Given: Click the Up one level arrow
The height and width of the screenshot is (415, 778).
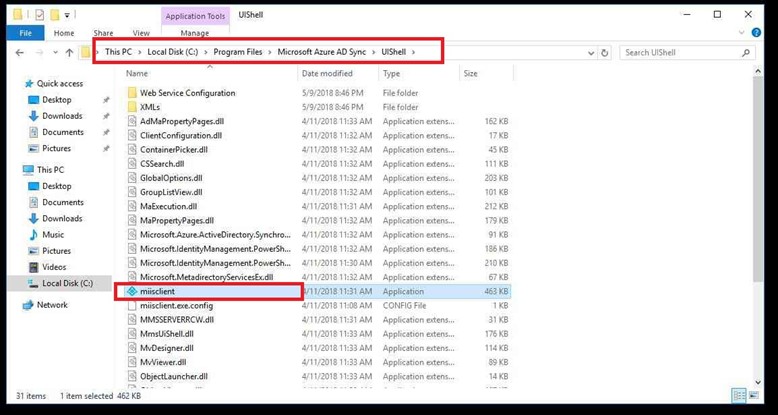Looking at the screenshot, I should coord(69,52).
